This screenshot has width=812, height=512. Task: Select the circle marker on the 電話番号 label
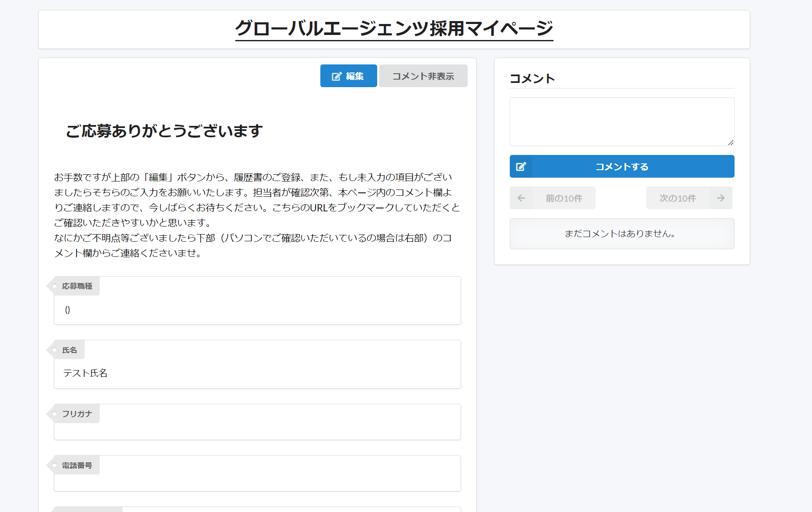pos(54,465)
